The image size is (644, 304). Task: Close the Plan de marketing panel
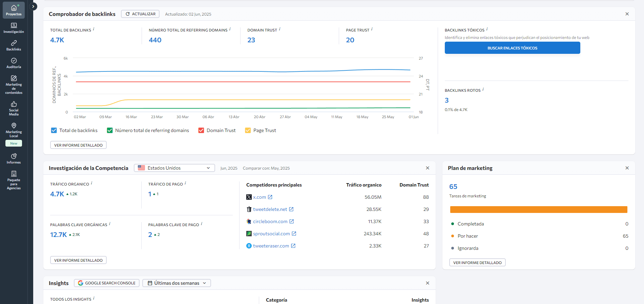pyautogui.click(x=627, y=168)
